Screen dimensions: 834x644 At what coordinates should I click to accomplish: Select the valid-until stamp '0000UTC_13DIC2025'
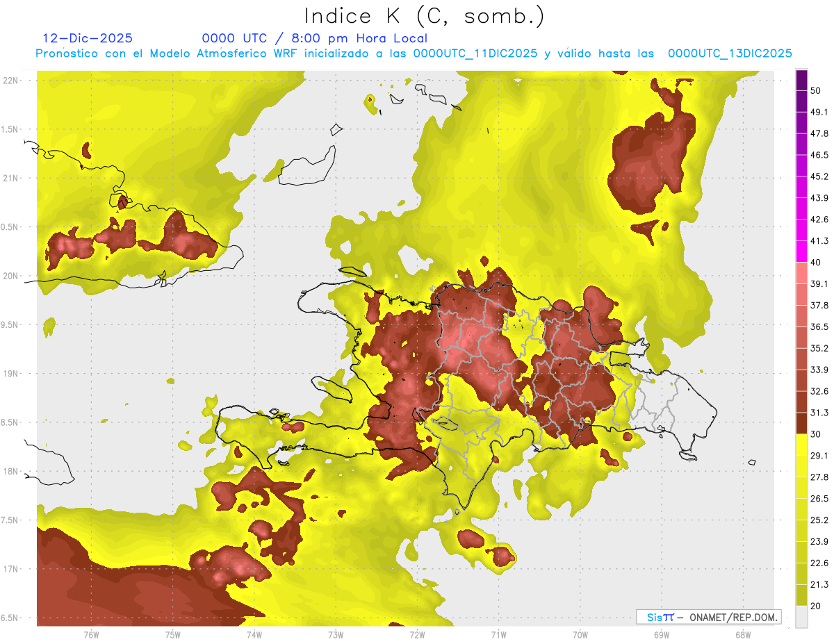tap(730, 53)
